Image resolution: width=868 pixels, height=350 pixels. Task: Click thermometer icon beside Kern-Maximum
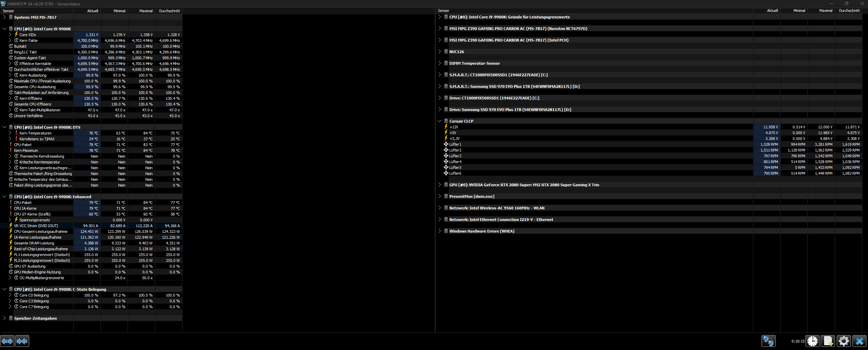[x=11, y=150]
